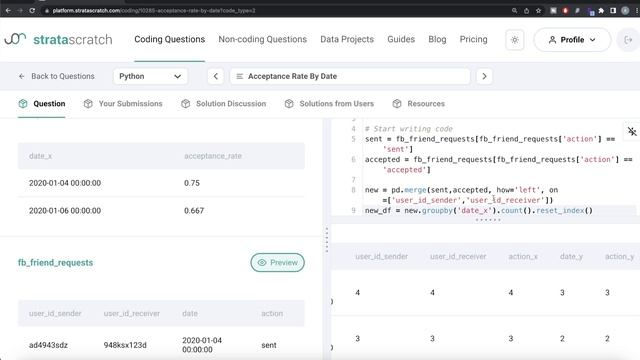
Task: Open Solution Discussion tab
Action: pyautogui.click(x=223, y=104)
